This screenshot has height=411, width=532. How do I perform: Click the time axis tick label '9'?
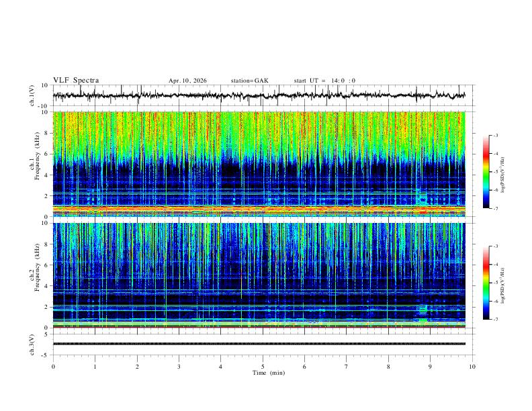point(430,367)
